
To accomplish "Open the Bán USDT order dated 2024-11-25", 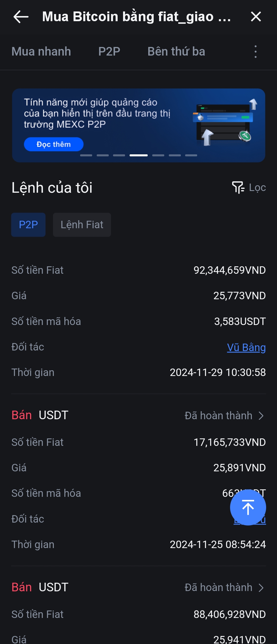I will click(x=40, y=415).
